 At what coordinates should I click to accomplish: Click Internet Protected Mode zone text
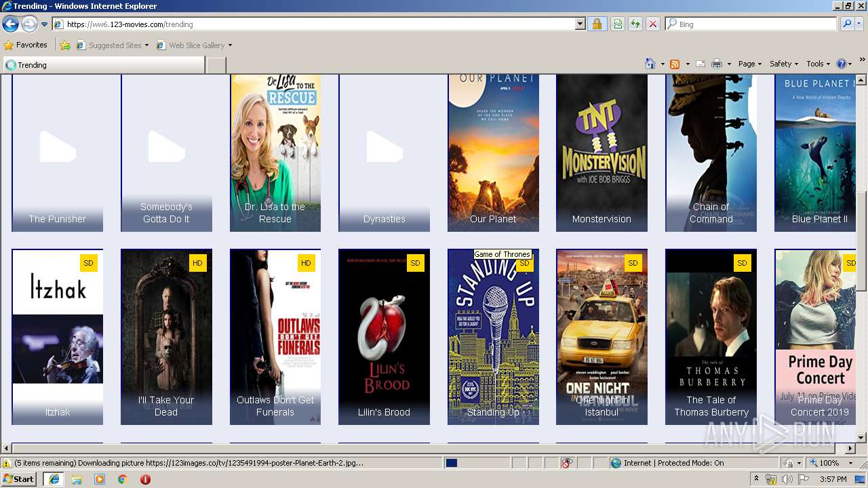673,463
